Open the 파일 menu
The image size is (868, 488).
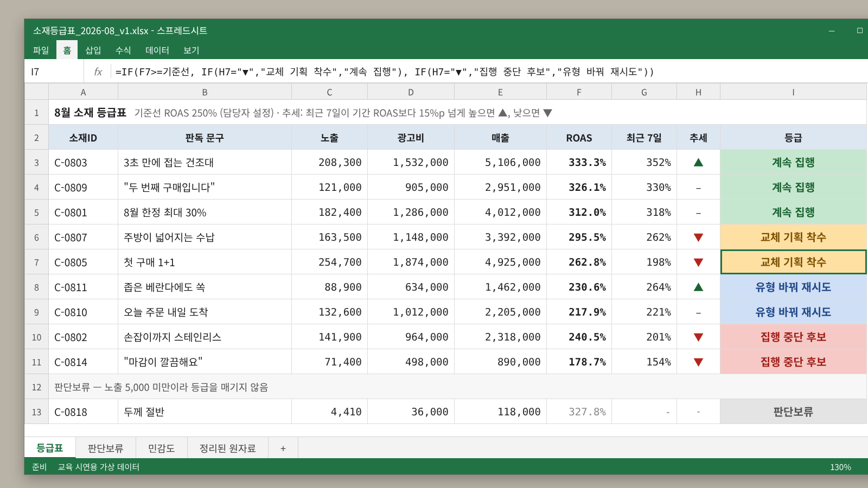41,50
